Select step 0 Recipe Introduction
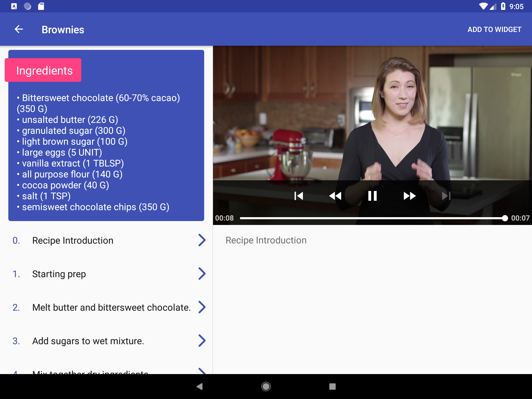 click(x=73, y=241)
